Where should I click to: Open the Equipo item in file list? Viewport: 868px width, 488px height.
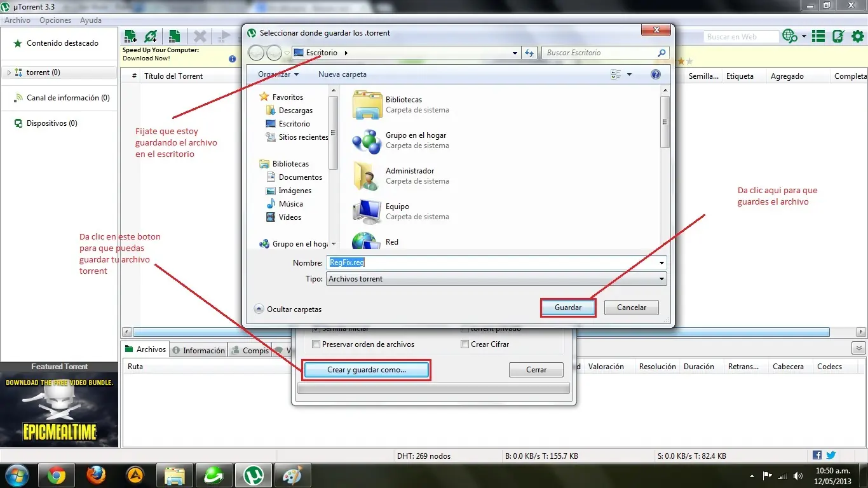coord(367,212)
